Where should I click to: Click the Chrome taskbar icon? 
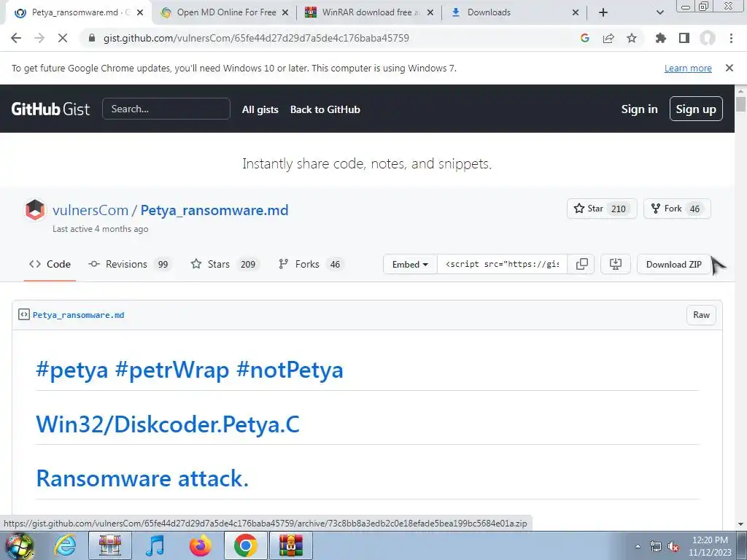pyautogui.click(x=245, y=545)
